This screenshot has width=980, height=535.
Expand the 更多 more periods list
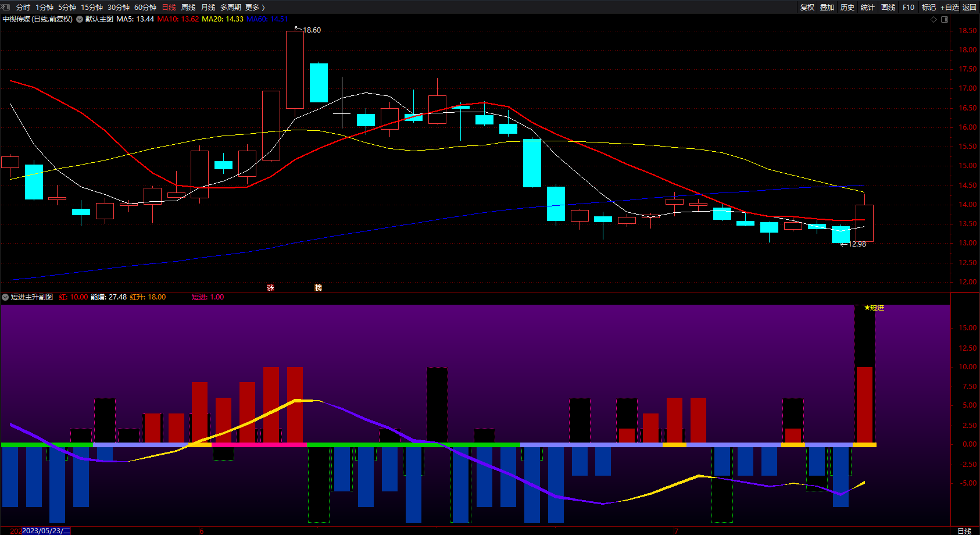click(x=255, y=7)
